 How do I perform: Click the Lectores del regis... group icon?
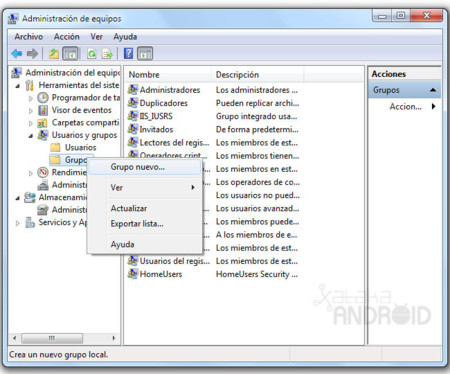(133, 142)
